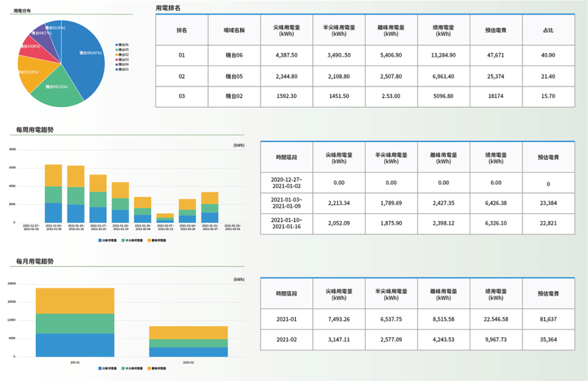Toggle 機台06 in the pie chart legend

point(122,45)
